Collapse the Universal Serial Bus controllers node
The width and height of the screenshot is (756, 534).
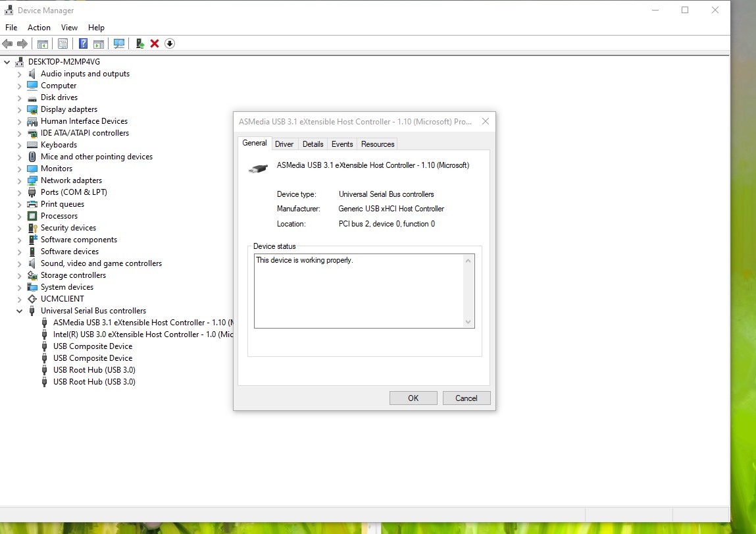point(20,311)
